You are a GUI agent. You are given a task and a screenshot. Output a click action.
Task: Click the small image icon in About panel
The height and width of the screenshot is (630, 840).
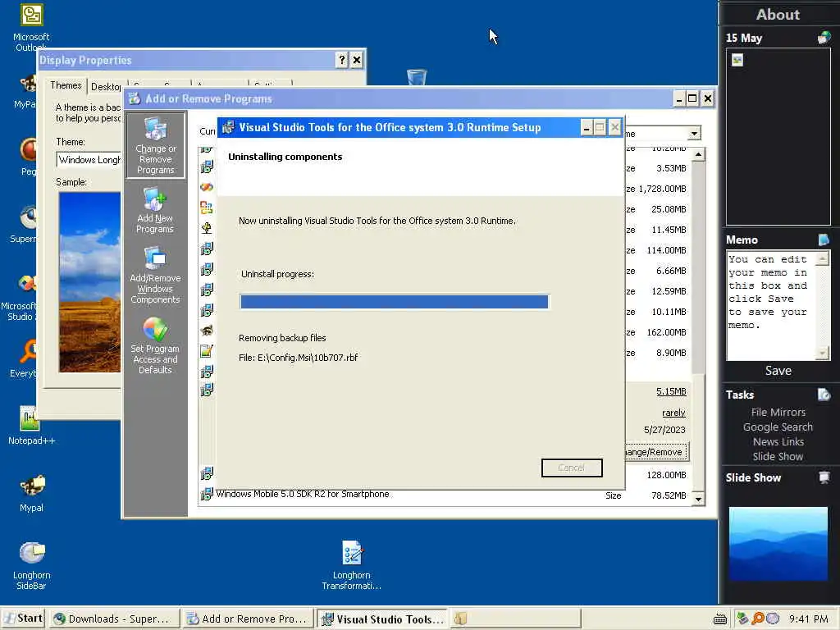pos(737,60)
